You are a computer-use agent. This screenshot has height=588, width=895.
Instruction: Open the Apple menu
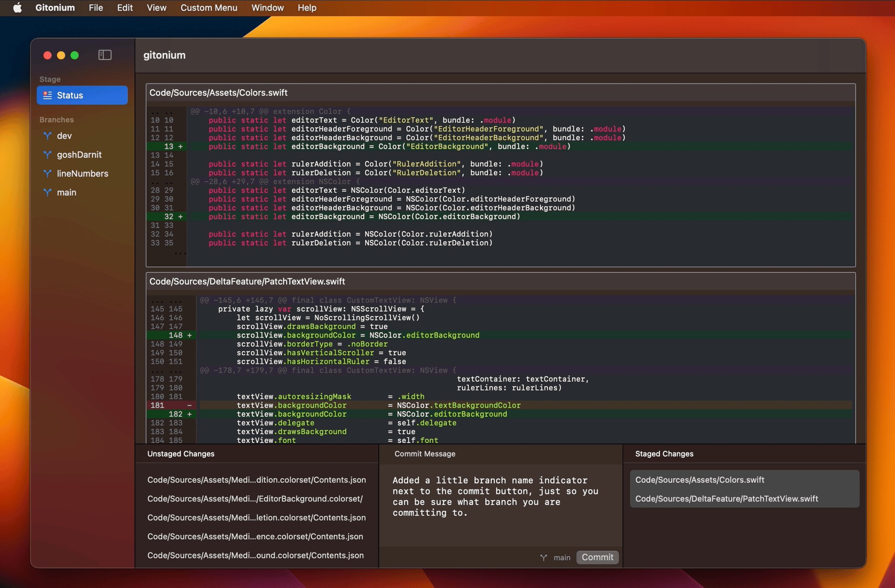click(17, 7)
